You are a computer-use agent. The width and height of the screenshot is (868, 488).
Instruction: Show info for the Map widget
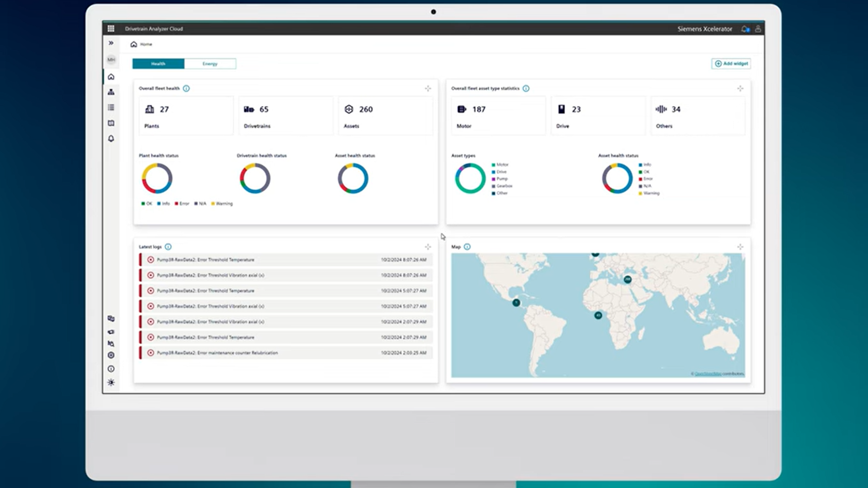coord(467,247)
